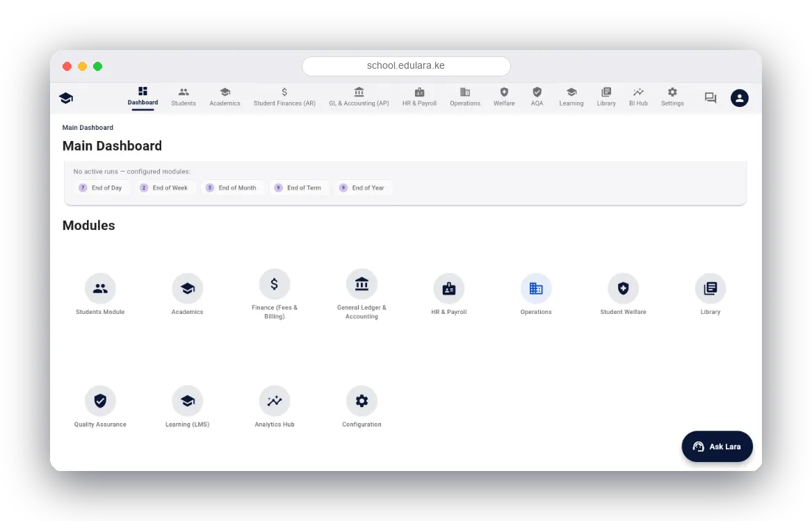Open the user profile avatar
This screenshot has height=521, width=812.
(x=739, y=98)
